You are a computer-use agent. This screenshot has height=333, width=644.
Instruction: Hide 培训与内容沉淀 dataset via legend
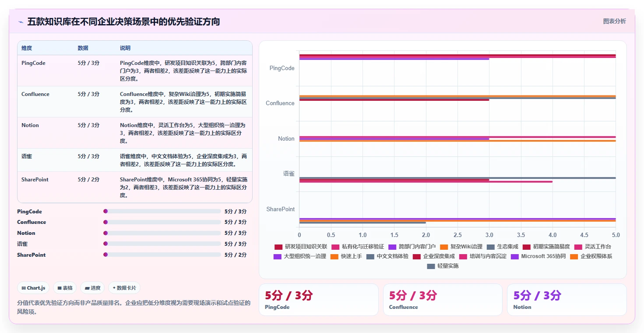483,256
